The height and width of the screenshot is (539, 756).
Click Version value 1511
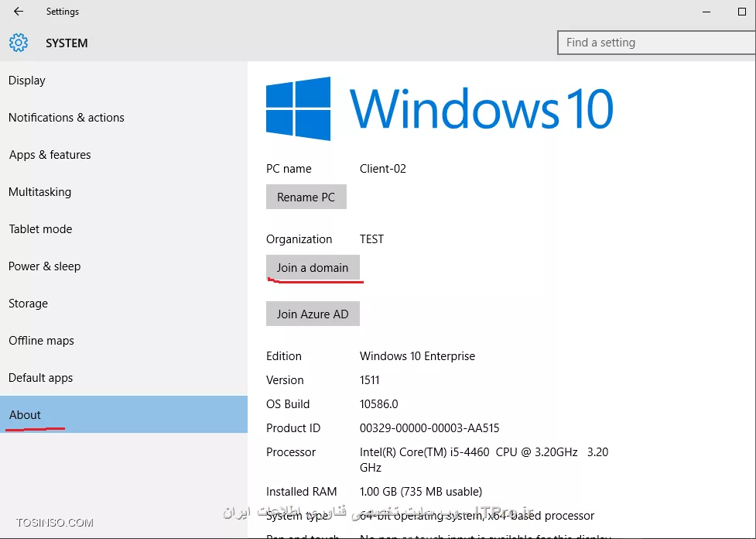coord(370,379)
